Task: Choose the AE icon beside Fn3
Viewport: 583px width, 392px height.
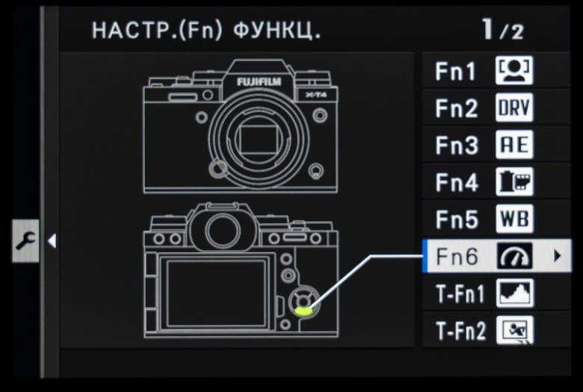Action: pos(514,145)
